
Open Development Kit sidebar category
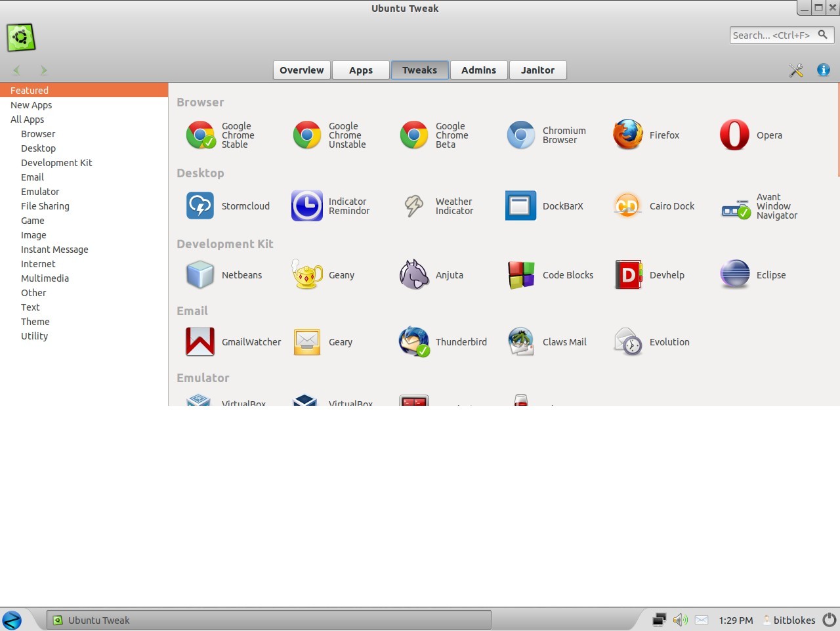click(84, 163)
